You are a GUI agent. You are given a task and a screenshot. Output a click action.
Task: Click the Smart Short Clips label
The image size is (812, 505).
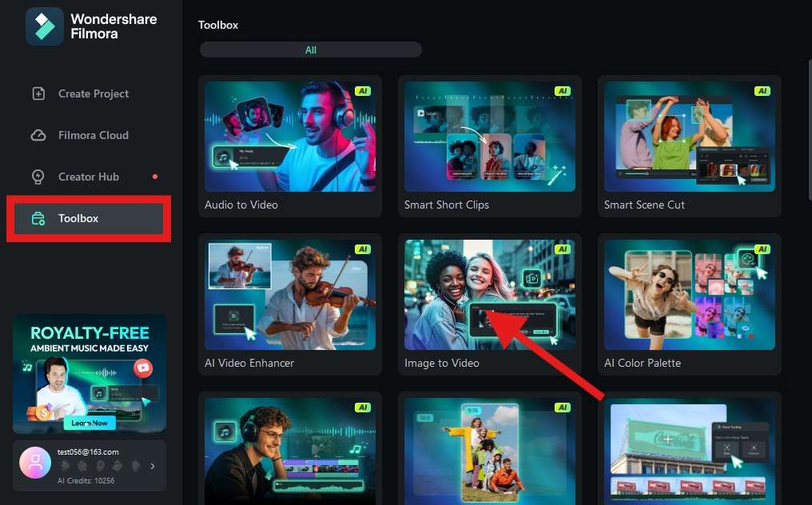click(x=447, y=205)
